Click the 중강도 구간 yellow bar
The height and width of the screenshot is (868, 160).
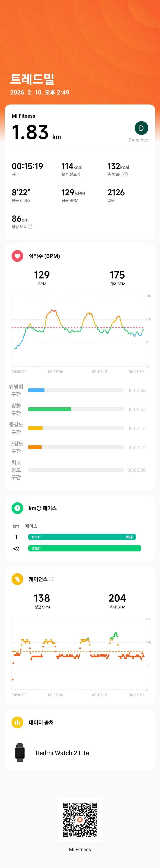[35, 428]
